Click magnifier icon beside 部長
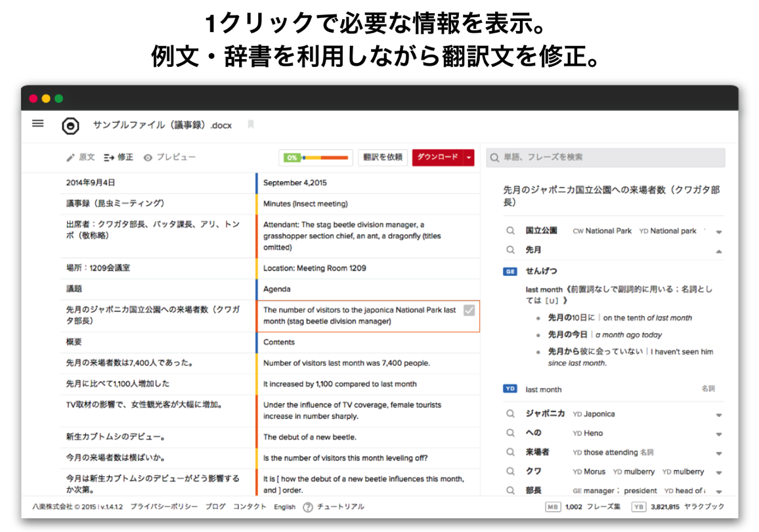The height and width of the screenshot is (532, 759). tap(510, 491)
